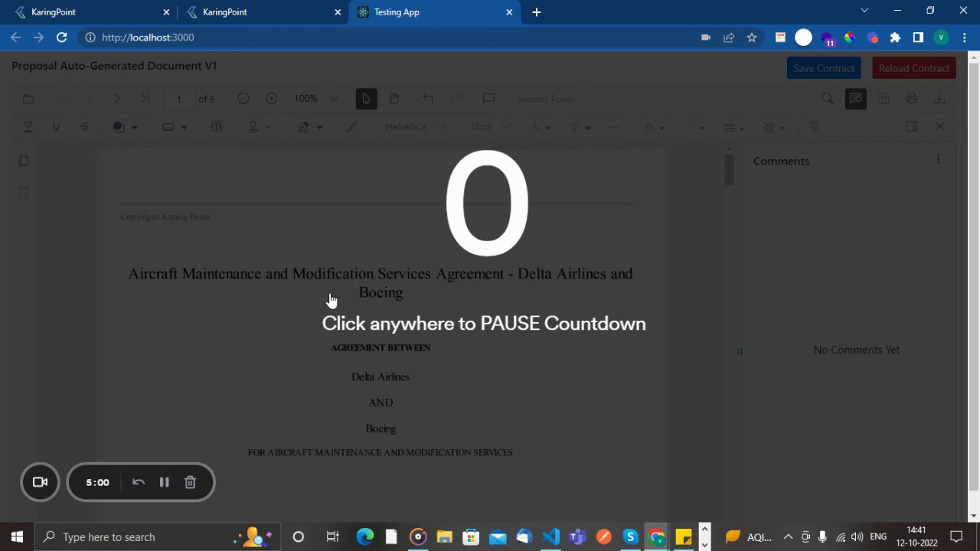Zoom in with the plus circle
Viewport: 980px width, 551px height.
click(x=271, y=99)
